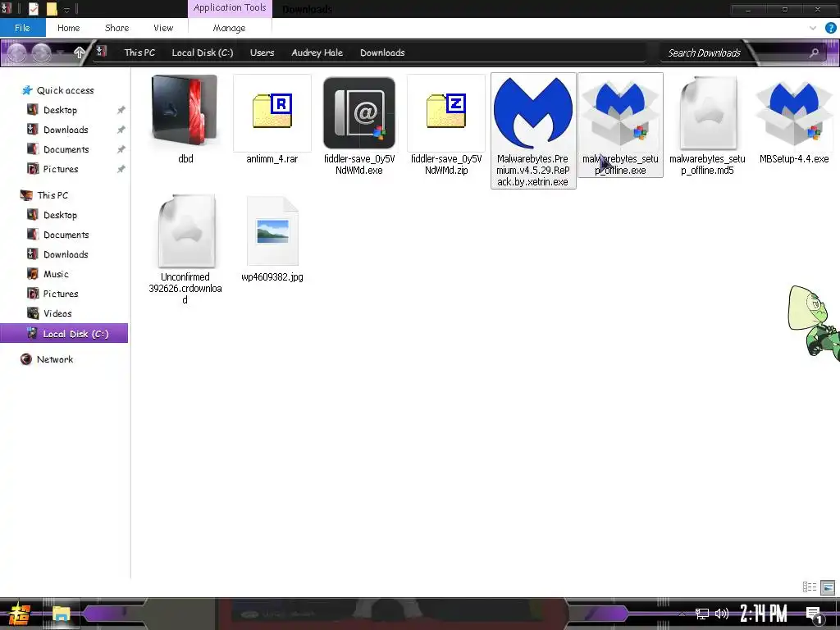Open Videos under This PC
The image size is (840, 630).
57,313
